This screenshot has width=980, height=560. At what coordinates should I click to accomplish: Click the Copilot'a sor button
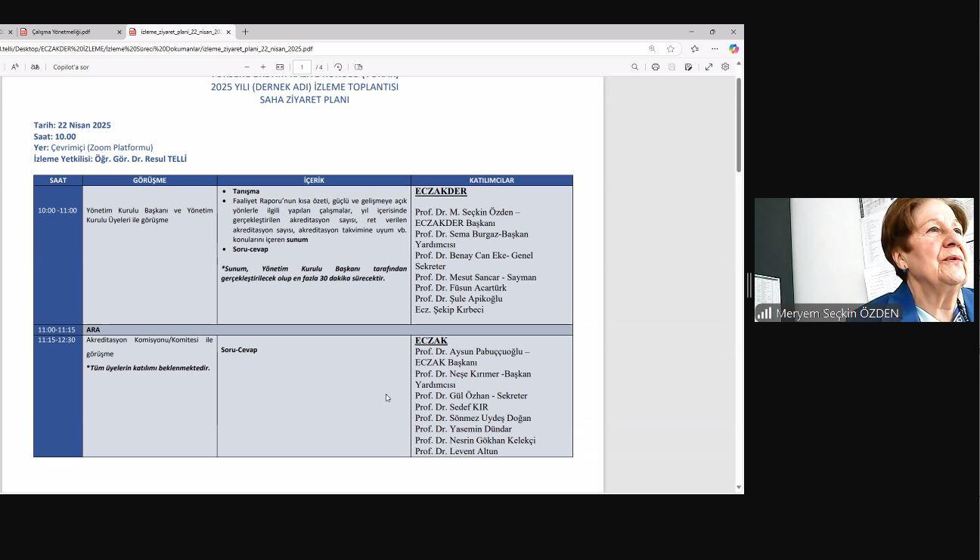71,67
